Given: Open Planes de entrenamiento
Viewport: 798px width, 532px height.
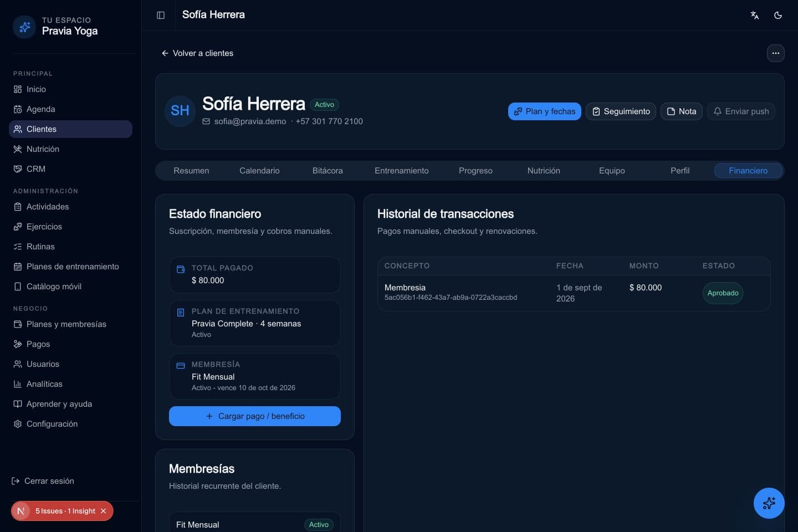Looking at the screenshot, I should click(70, 267).
